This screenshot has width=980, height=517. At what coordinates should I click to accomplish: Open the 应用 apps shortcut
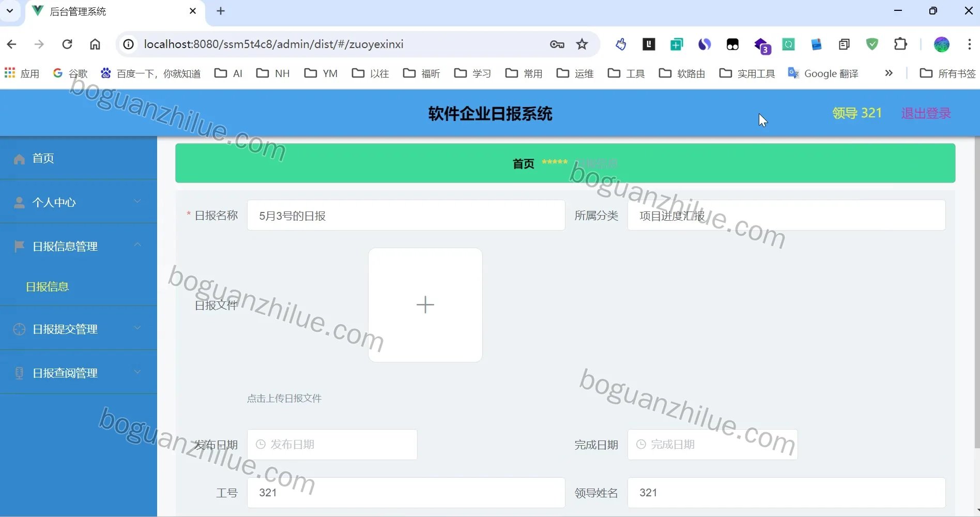point(22,73)
